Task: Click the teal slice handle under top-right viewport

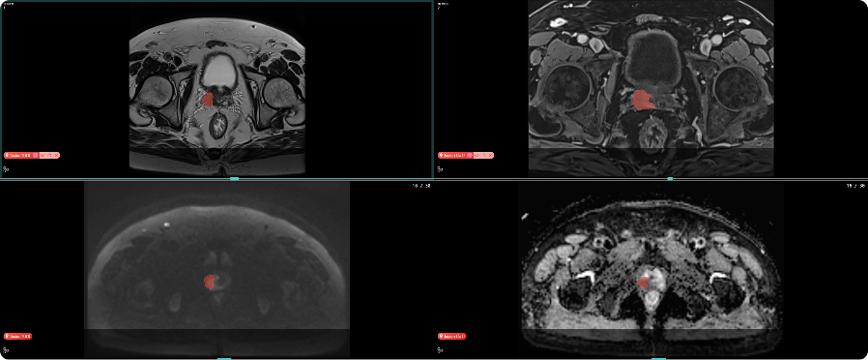Action: coord(670,178)
